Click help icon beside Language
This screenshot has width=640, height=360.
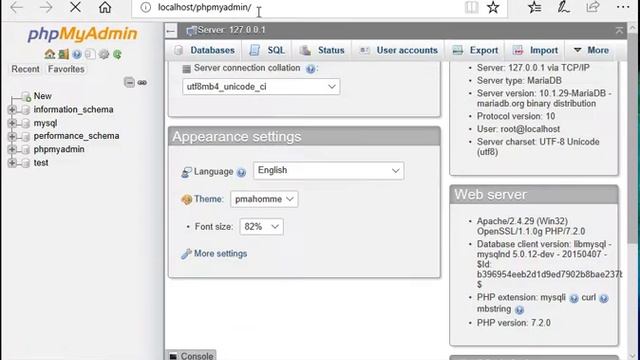coord(241,172)
